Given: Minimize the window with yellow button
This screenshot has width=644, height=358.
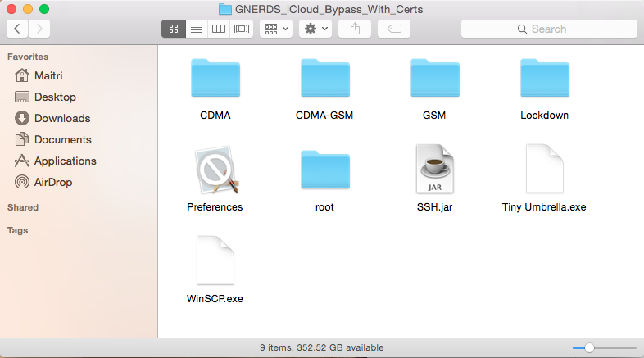Looking at the screenshot, I should tap(28, 9).
